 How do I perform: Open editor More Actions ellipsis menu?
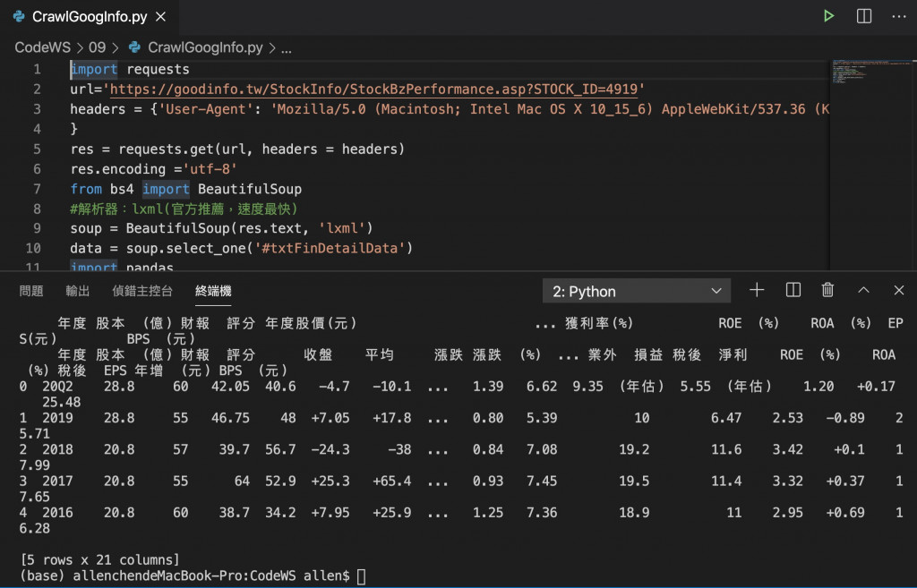(899, 16)
